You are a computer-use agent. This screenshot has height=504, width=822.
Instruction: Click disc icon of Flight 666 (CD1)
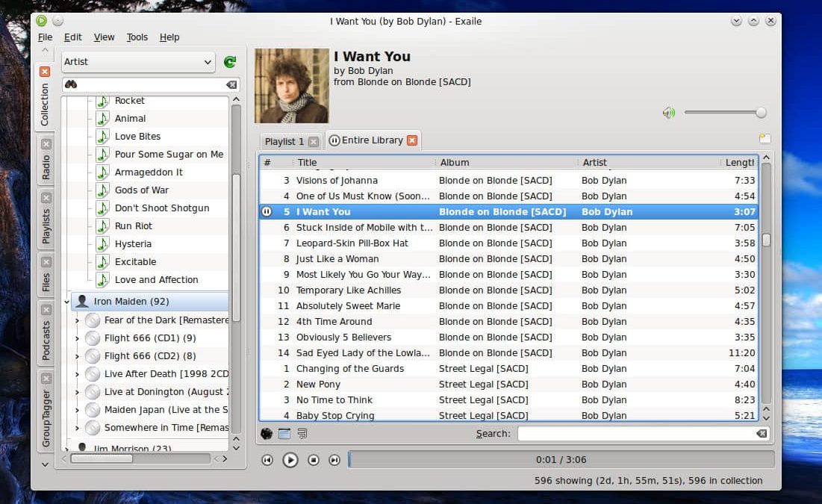pos(93,338)
